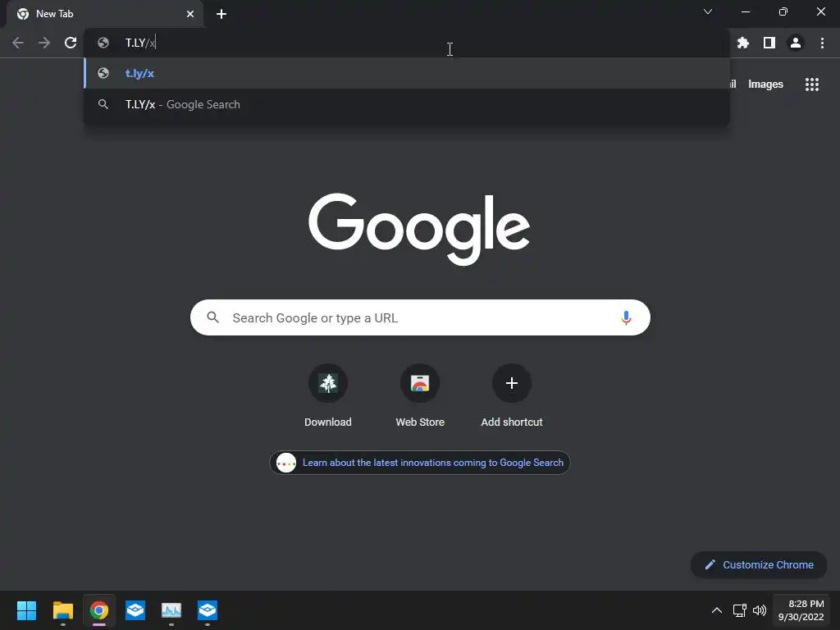Open the Images link
This screenshot has height=630, width=840.
pyautogui.click(x=765, y=84)
